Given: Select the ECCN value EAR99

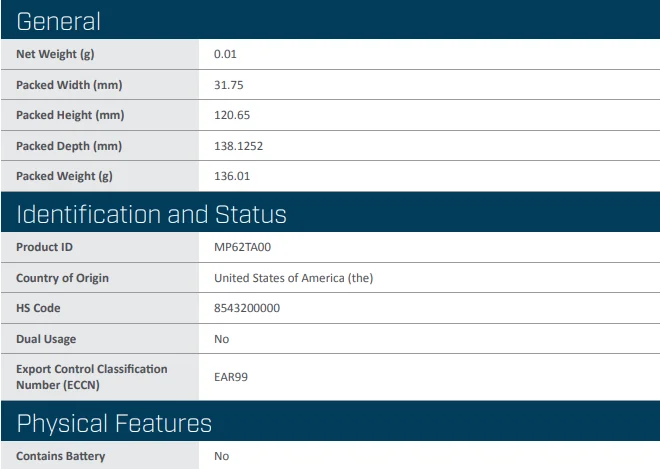Looking at the screenshot, I should pos(231,377).
